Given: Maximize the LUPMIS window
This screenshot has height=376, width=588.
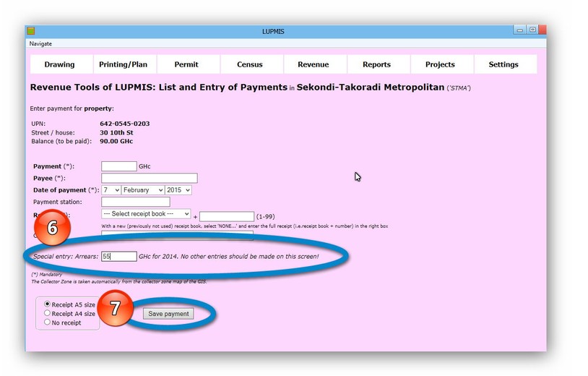Looking at the screenshot, I should click(532, 30).
